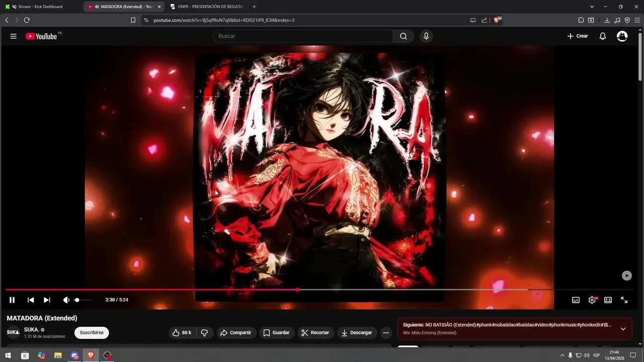Click the site info icon in address bar
Screen dimensions: 644x362
[146, 20]
